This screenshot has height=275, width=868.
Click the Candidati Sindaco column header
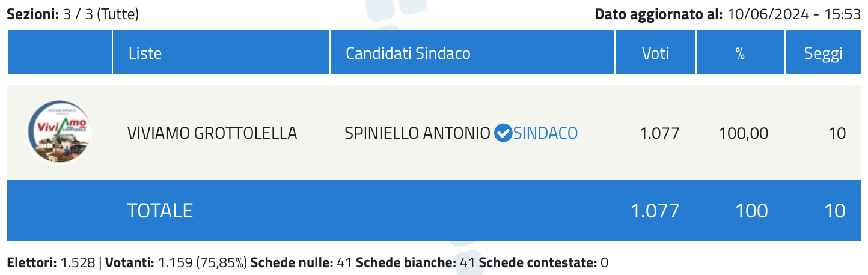click(x=408, y=53)
